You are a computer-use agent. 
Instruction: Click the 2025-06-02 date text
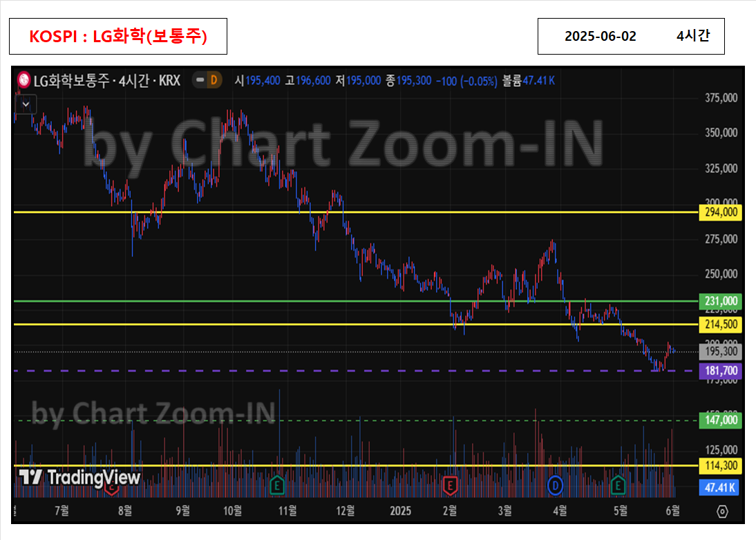[x=601, y=36]
